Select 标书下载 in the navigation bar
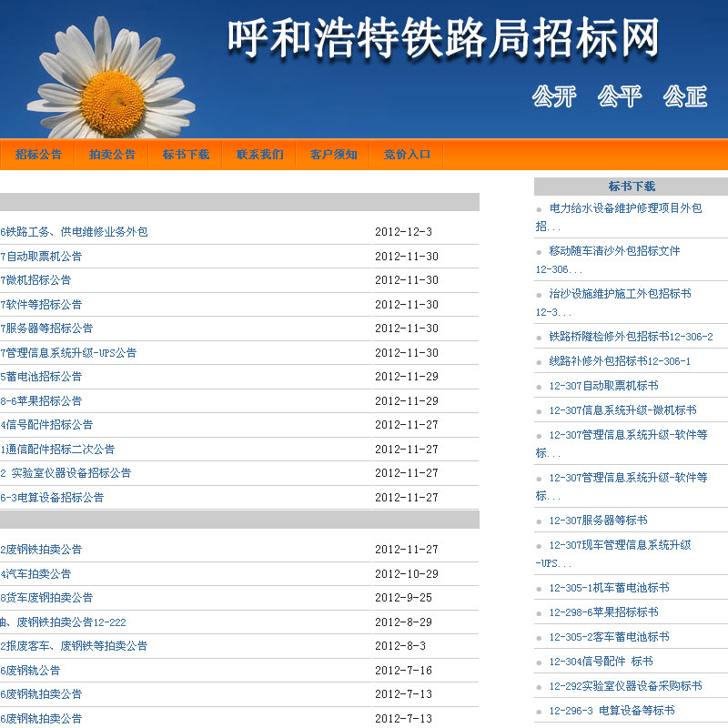728x728 pixels. [x=186, y=155]
